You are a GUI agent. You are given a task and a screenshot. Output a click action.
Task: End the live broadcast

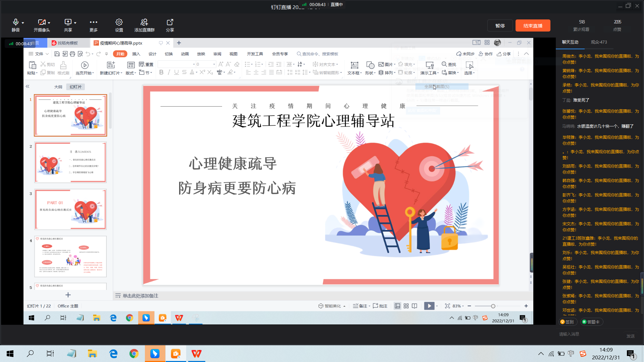[533, 26]
